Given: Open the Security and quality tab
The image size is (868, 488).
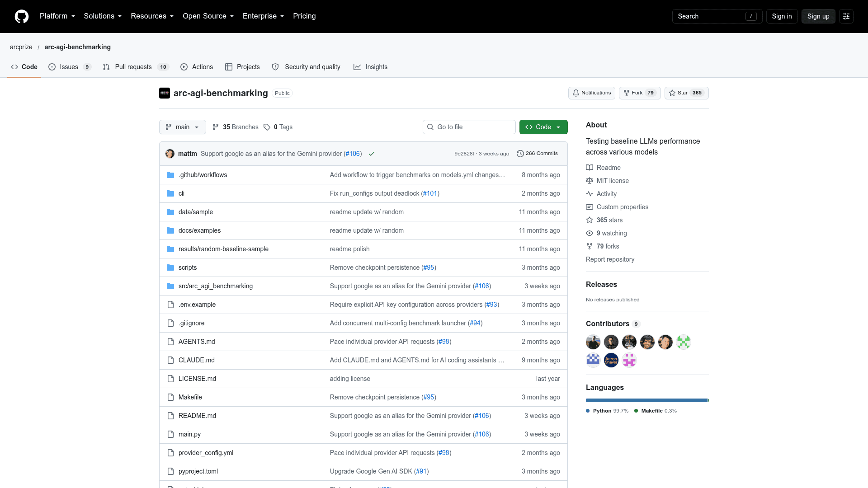Looking at the screenshot, I should click(306, 67).
